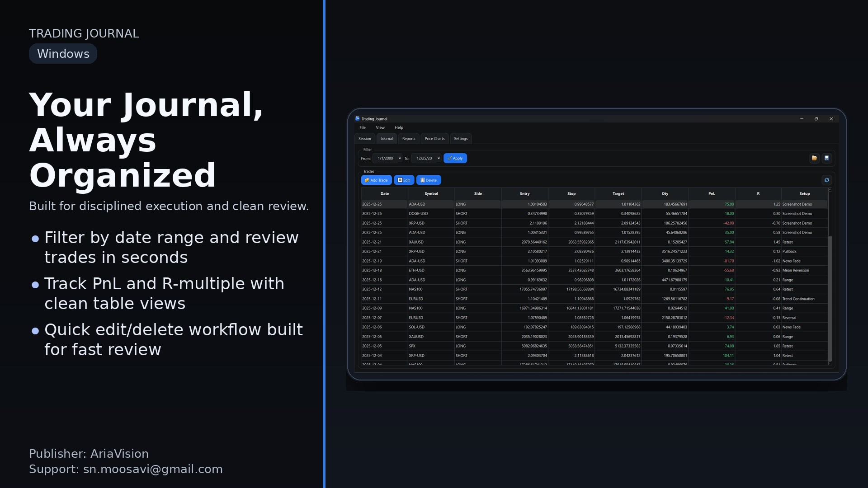Click the open folder icon in Filter bar

pyautogui.click(x=814, y=158)
